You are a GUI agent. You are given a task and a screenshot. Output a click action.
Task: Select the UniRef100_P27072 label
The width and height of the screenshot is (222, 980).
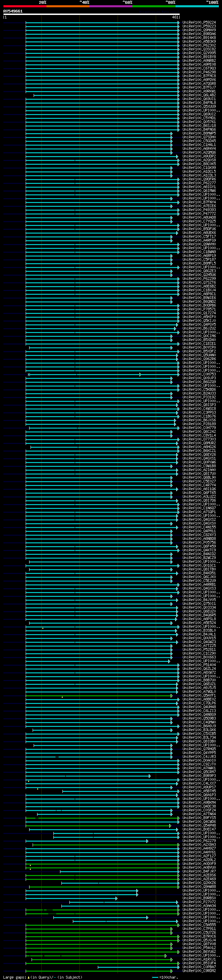pos(199,902)
